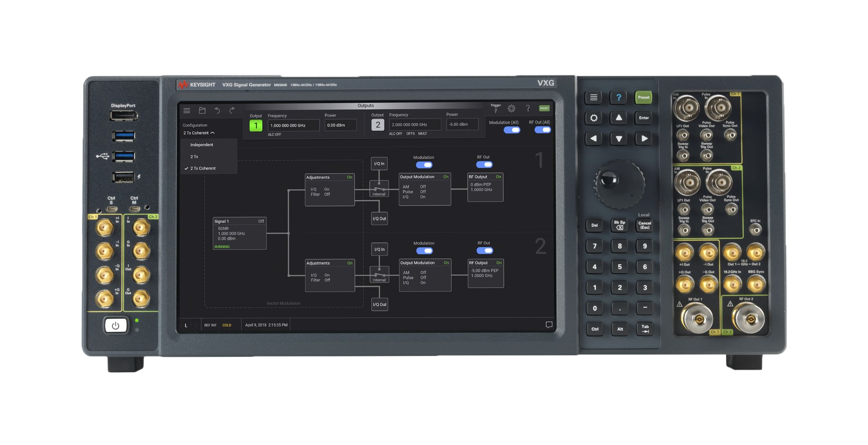Screen dimensions: 868x445
Task: Push the green hardware Preset key
Action: point(643,97)
